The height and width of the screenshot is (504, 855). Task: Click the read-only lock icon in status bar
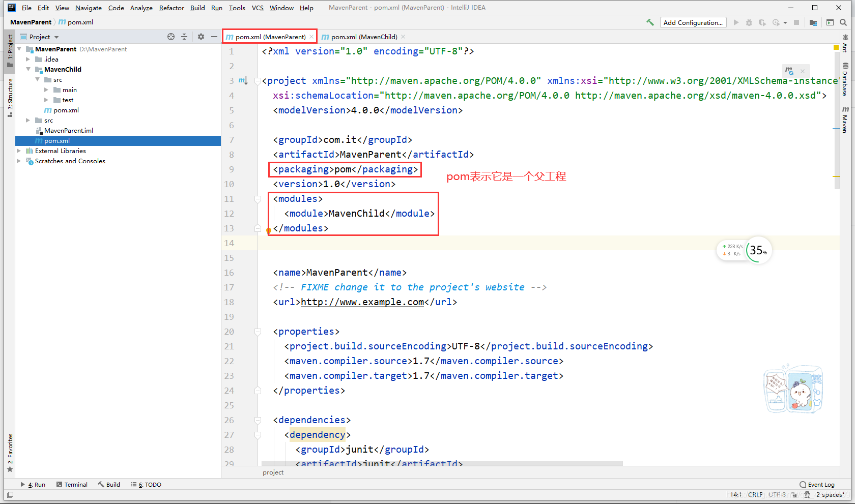[794, 494]
